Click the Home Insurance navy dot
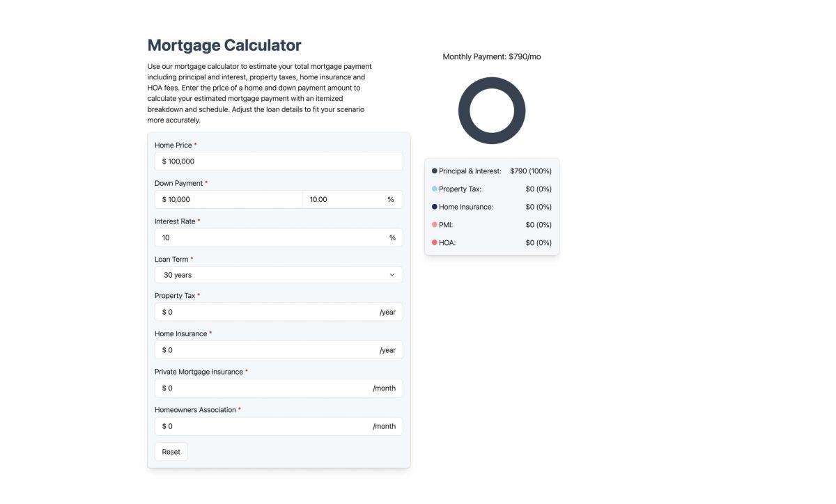836x504 pixels. (x=435, y=207)
